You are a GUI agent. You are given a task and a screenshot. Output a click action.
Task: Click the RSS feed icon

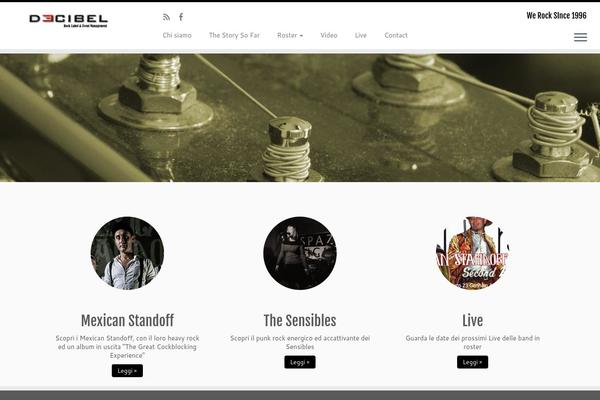click(x=166, y=17)
